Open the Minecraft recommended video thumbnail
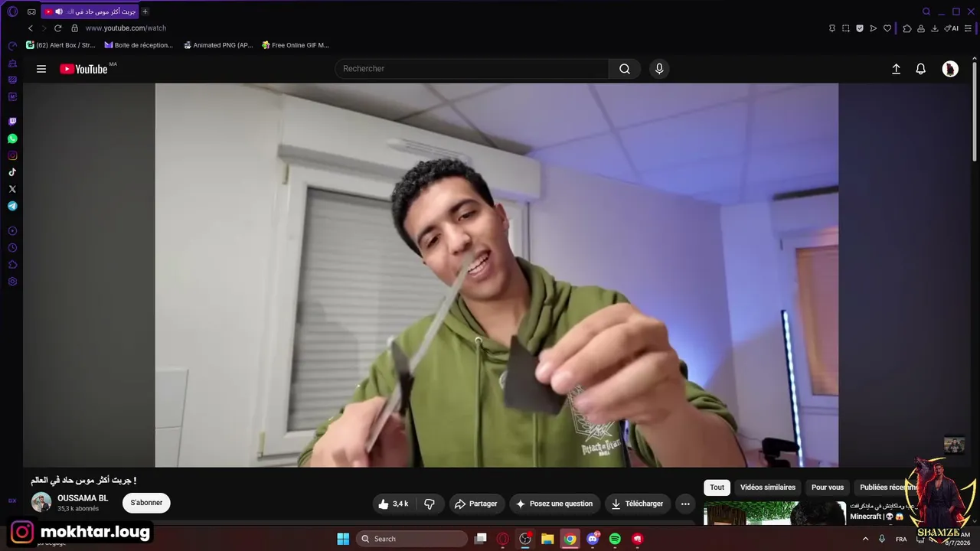This screenshot has height=551, width=980. pos(774,514)
